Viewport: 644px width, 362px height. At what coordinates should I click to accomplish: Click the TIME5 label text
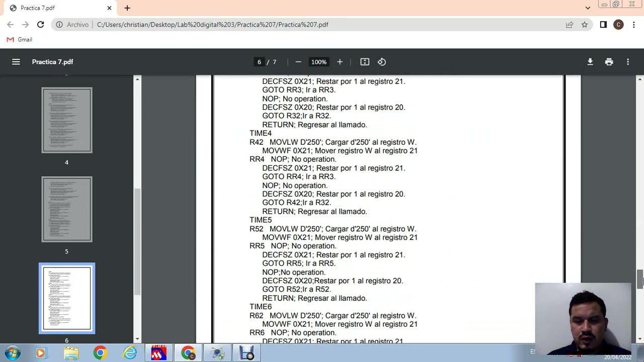[x=260, y=220]
